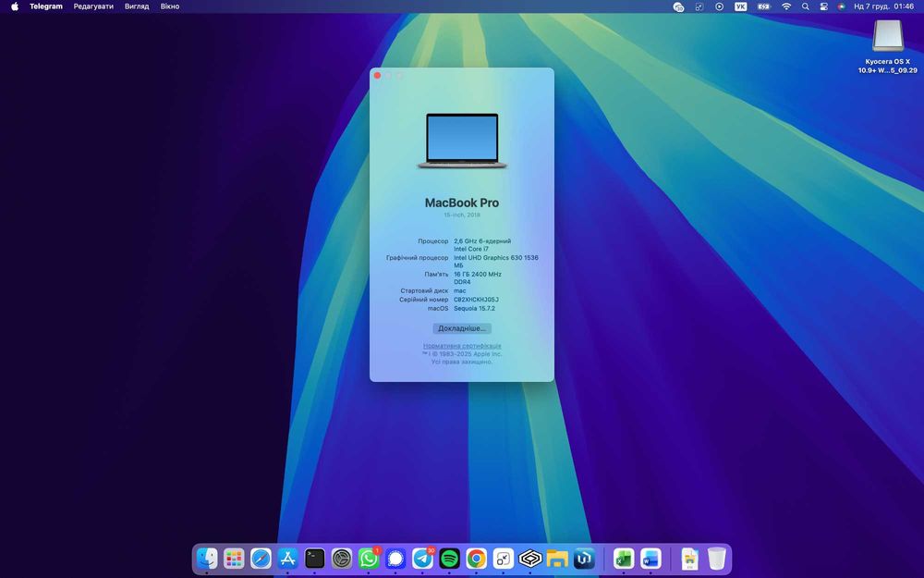The height and width of the screenshot is (578, 924).
Task: Launch Google Chrome from the Dock
Action: pyautogui.click(x=476, y=558)
